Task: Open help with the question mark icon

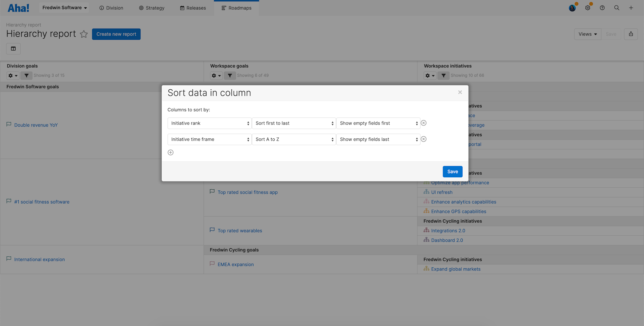Action: pos(602,7)
